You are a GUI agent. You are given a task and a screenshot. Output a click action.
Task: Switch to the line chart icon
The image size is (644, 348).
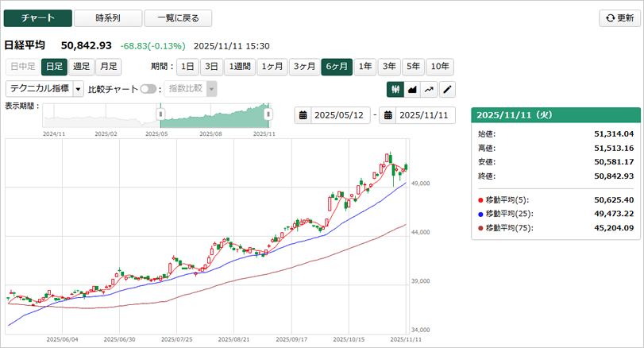coord(430,89)
